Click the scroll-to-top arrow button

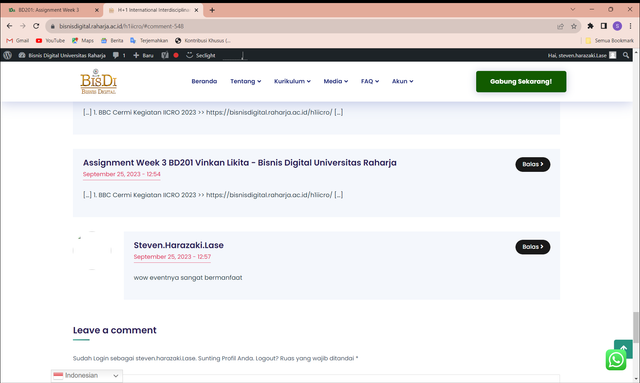point(623,348)
